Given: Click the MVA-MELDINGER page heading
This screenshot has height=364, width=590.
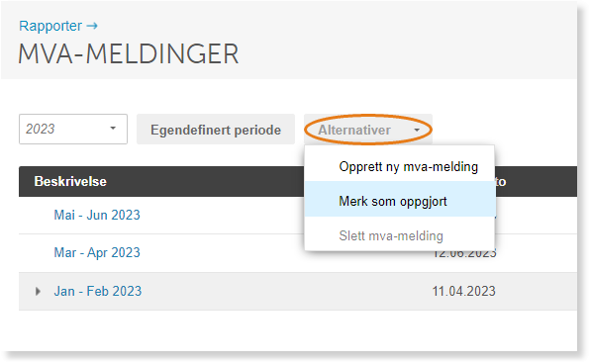Looking at the screenshot, I should point(129,53).
